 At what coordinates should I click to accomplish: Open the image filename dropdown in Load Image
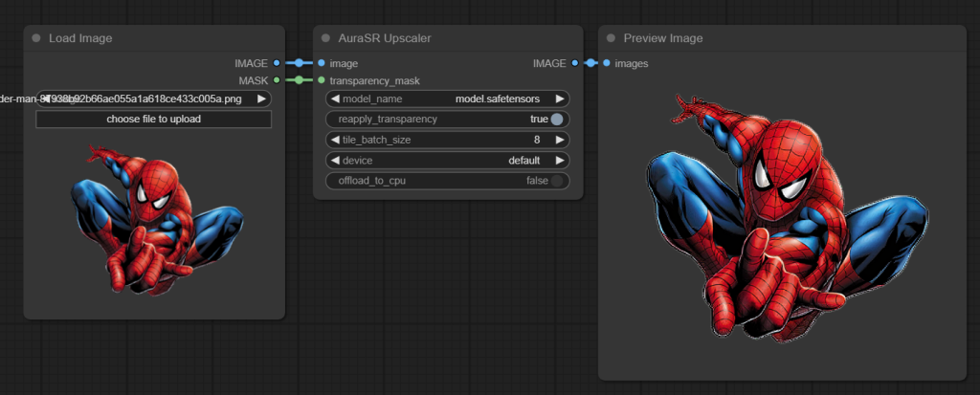(154, 99)
